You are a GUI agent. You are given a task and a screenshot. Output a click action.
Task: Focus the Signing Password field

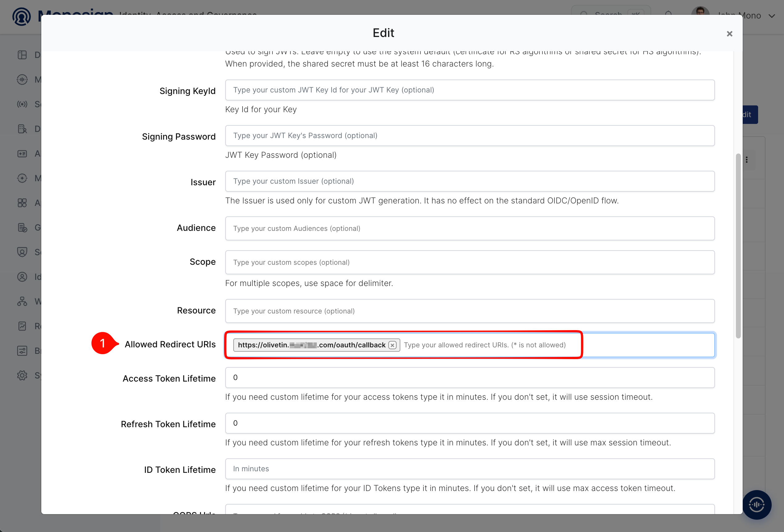tap(470, 136)
